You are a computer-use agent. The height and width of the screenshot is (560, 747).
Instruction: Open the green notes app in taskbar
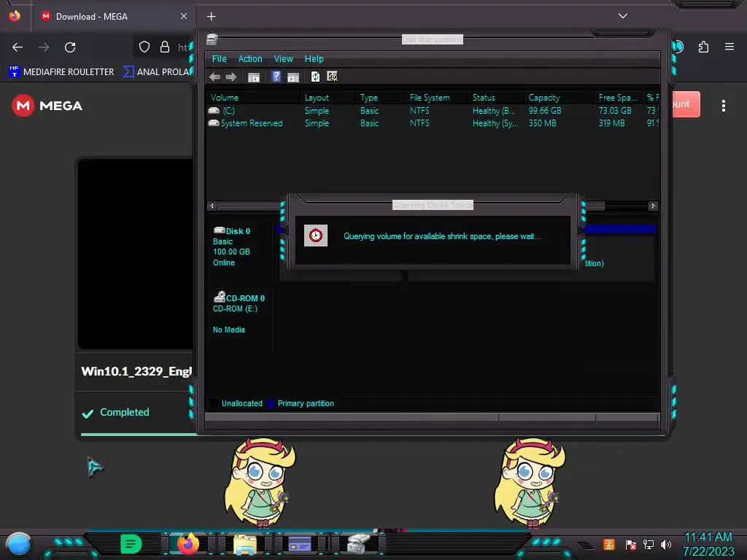[x=131, y=544]
